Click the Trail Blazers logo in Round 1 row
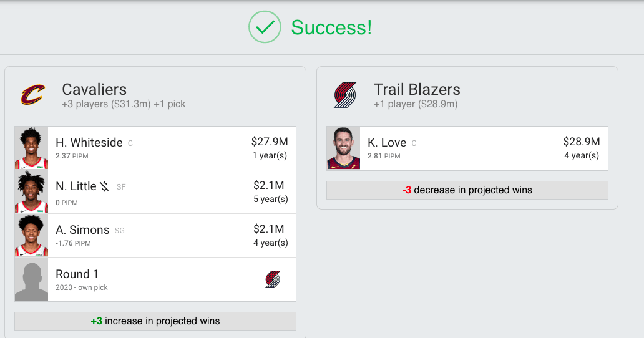The width and height of the screenshot is (644, 338). 273,279
